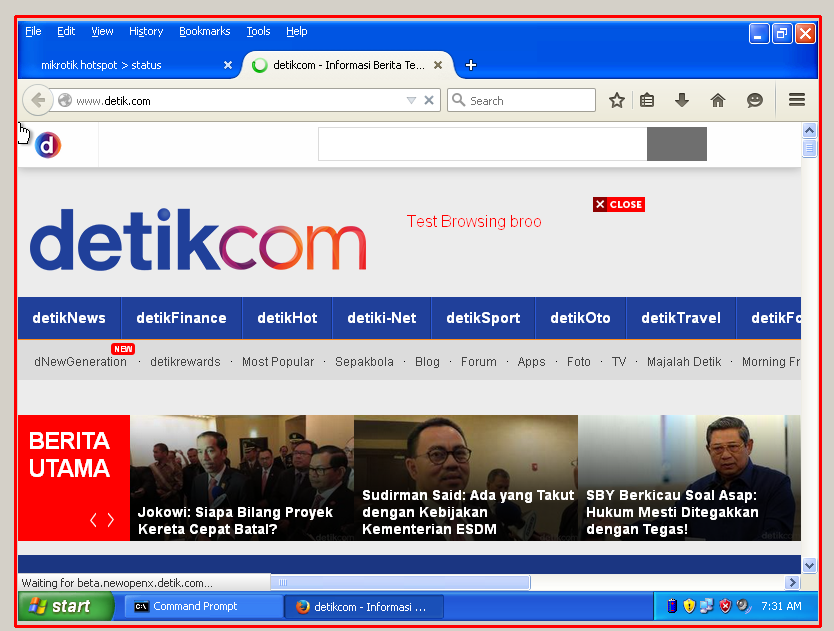The height and width of the screenshot is (631, 834).
Task: Open the bookmarks list icon
Action: click(647, 100)
